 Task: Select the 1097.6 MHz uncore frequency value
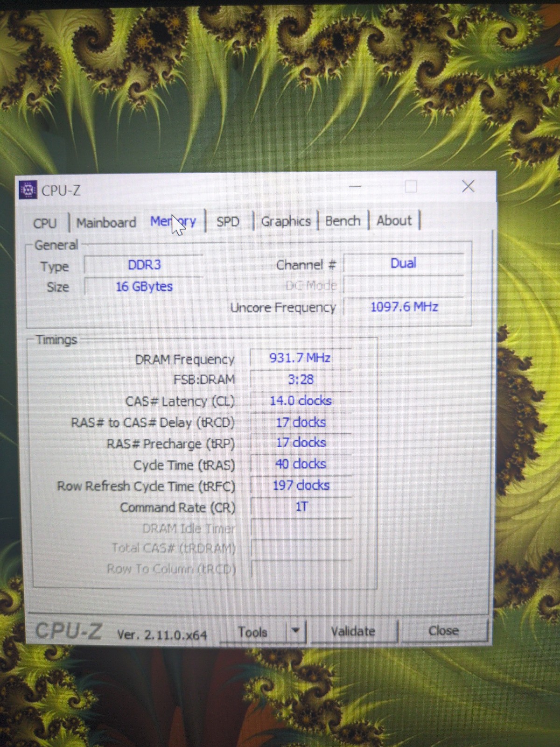coord(404,307)
